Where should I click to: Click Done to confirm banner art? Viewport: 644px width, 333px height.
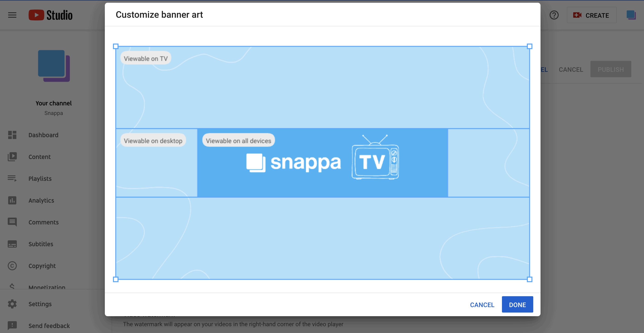(518, 305)
